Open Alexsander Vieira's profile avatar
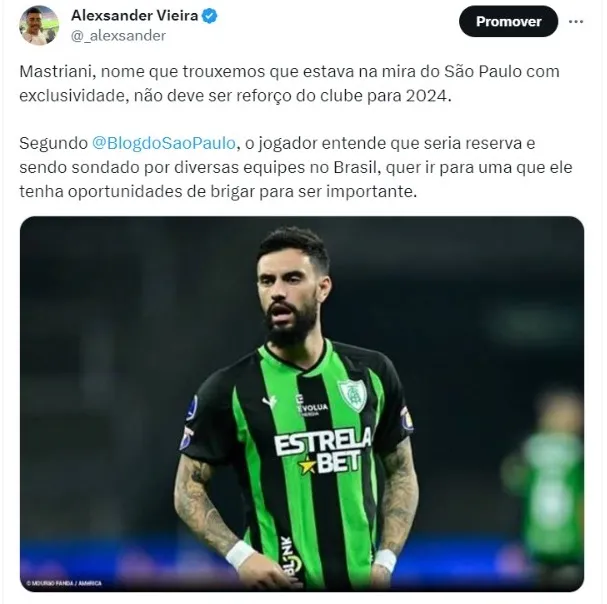 click(39, 26)
